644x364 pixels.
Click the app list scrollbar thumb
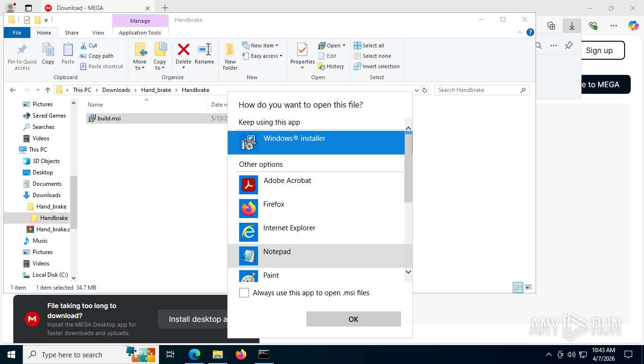[x=408, y=168]
